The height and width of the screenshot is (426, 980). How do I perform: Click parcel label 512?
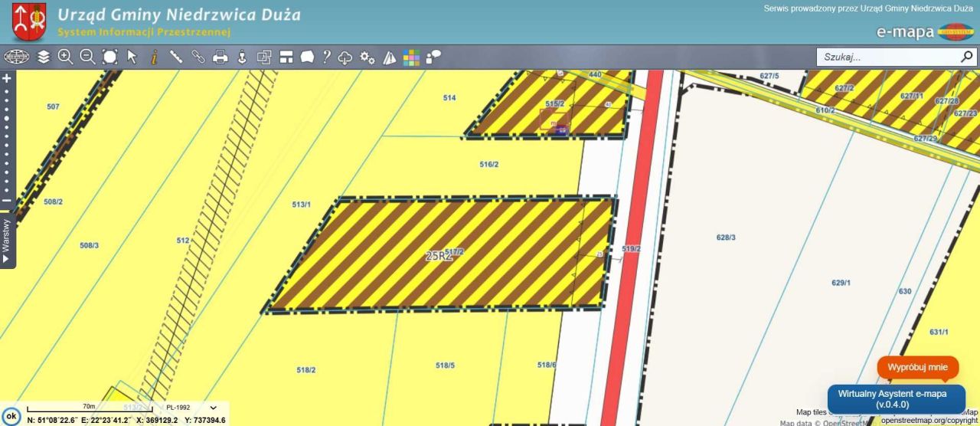[x=182, y=241]
